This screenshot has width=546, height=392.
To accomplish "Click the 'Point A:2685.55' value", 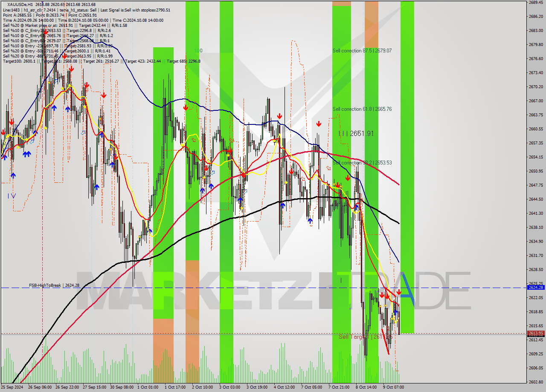I will click(x=18, y=15).
